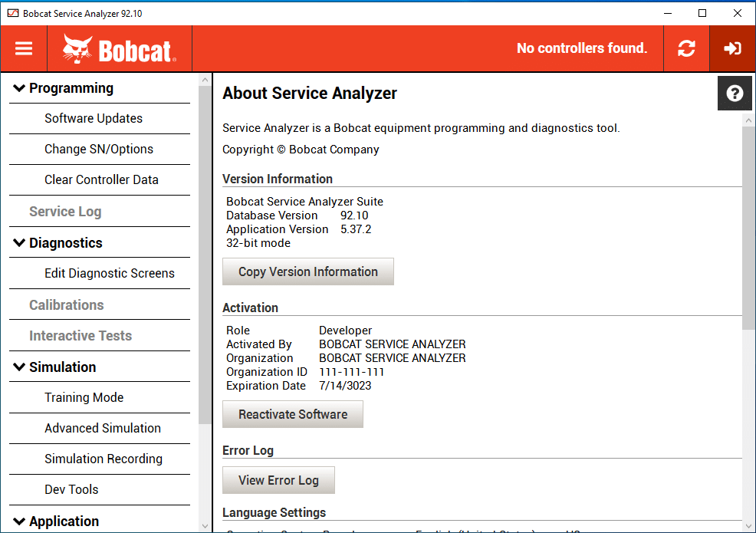This screenshot has width=756, height=533.
Task: Collapse the Application section chevron
Action: click(19, 521)
